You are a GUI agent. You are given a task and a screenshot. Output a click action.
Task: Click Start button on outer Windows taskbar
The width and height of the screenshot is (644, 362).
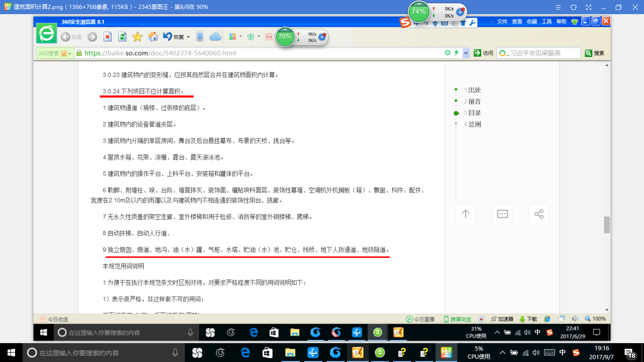point(11,353)
